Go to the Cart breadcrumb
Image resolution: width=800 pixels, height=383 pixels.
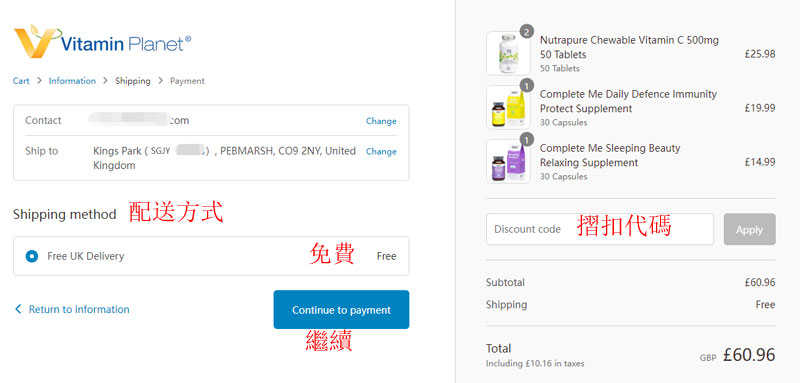21,81
